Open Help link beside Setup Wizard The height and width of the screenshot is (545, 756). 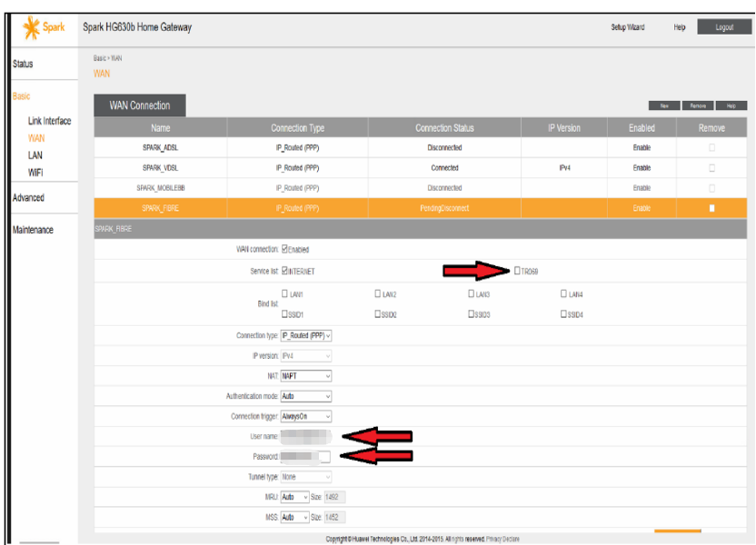pyautogui.click(x=680, y=27)
